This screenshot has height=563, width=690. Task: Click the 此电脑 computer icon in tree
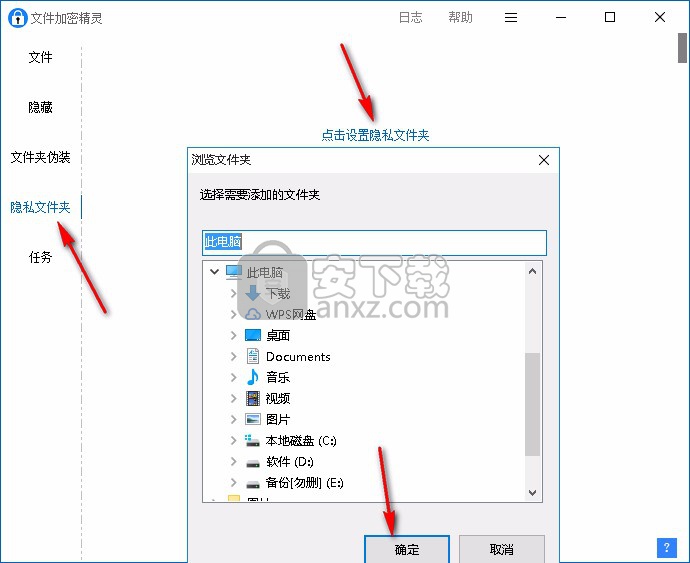pyautogui.click(x=234, y=272)
